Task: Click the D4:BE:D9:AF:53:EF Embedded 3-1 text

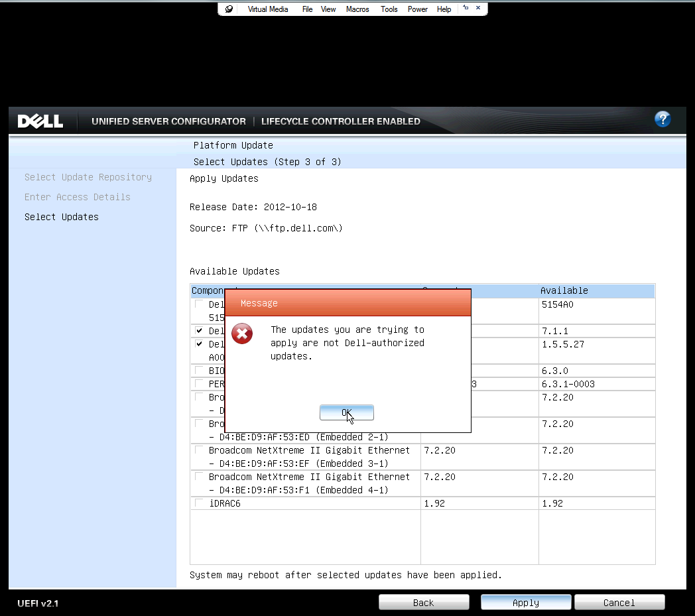Action: coord(298,463)
